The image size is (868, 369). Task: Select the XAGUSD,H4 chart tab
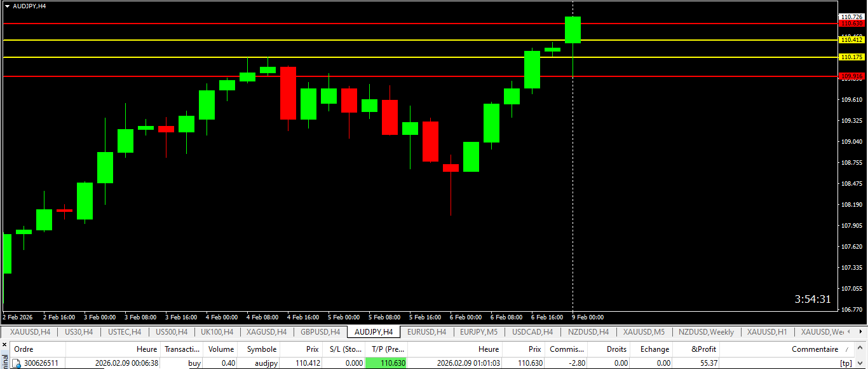pos(266,332)
